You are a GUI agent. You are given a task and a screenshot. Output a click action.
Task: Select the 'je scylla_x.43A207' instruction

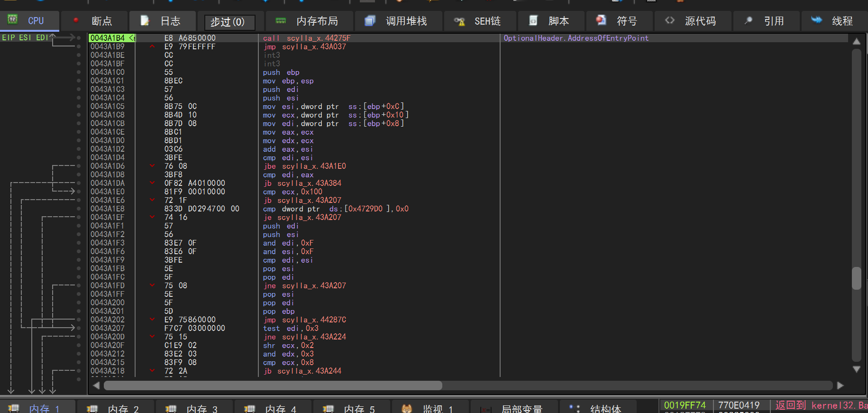click(302, 217)
